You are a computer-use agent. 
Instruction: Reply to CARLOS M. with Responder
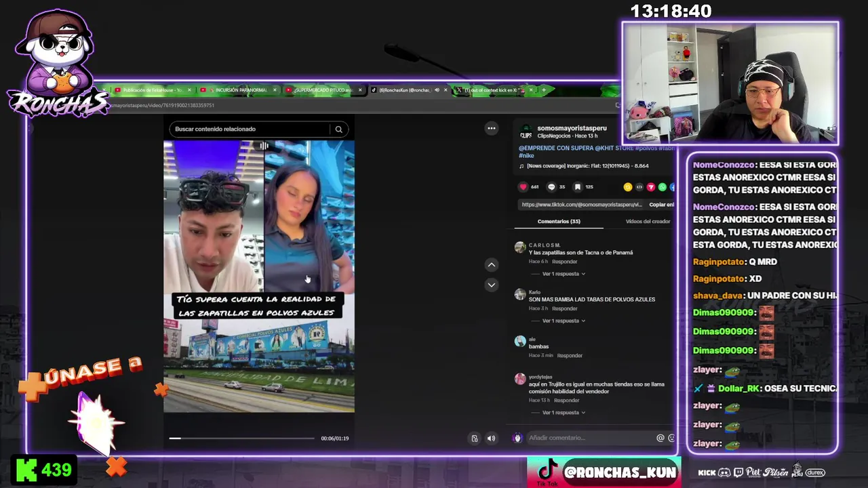tap(564, 262)
